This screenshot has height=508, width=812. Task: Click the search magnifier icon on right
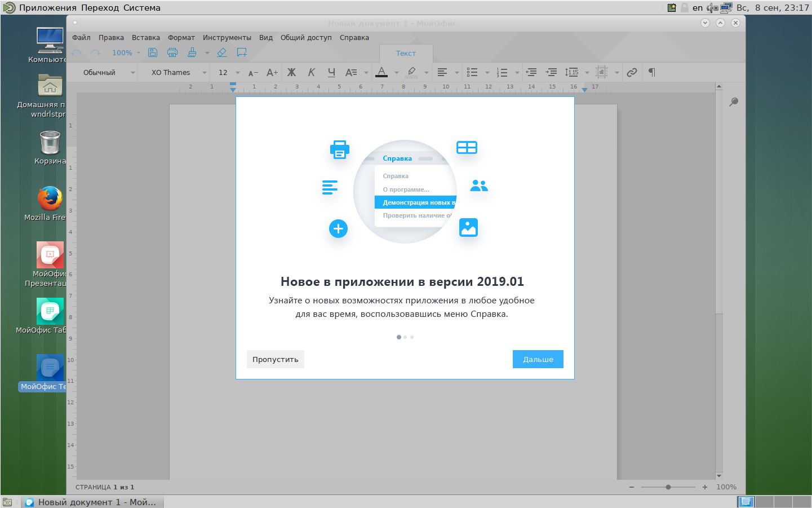click(x=734, y=102)
